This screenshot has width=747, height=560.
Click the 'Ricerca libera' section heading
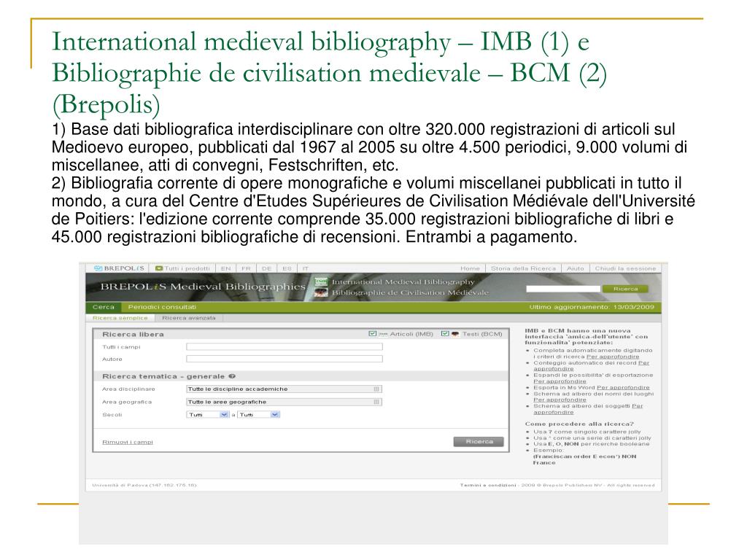[x=133, y=334]
